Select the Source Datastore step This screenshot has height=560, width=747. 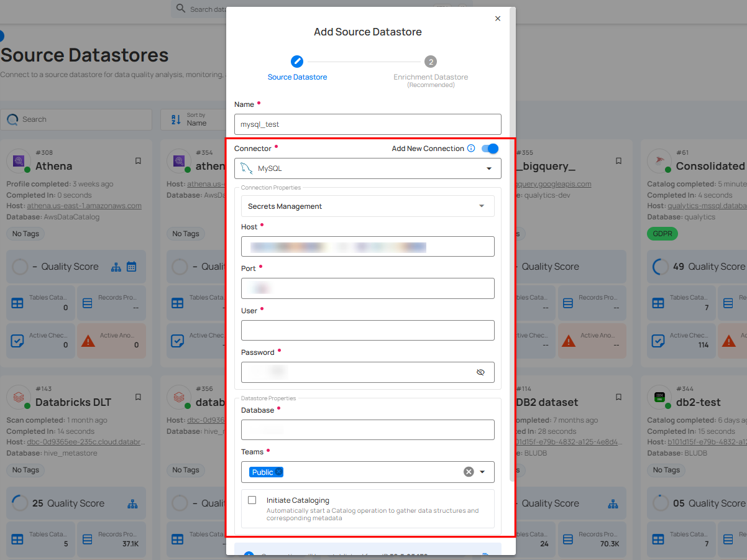click(x=297, y=61)
